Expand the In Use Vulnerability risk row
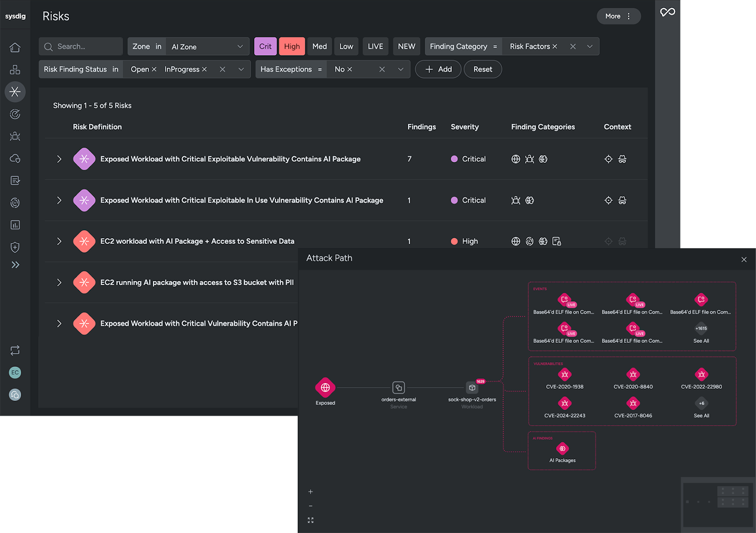The image size is (756, 533). tap(59, 200)
